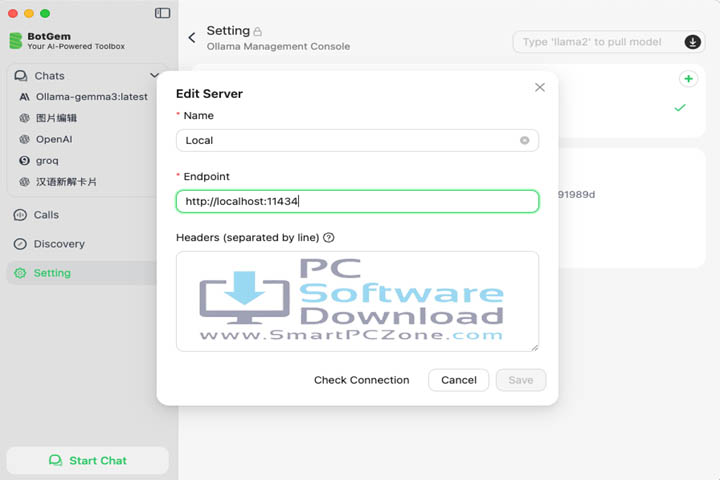
Task: Click the Calls icon in sidebar
Action: click(x=20, y=215)
